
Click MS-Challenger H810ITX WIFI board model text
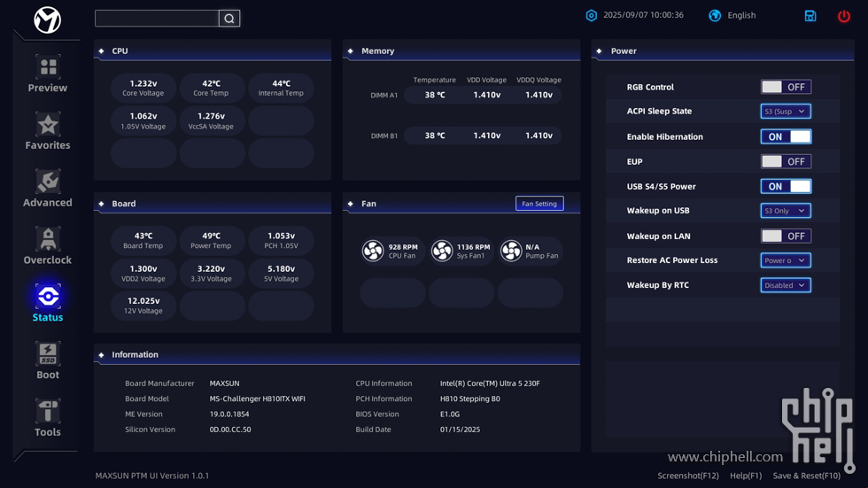pyautogui.click(x=258, y=399)
